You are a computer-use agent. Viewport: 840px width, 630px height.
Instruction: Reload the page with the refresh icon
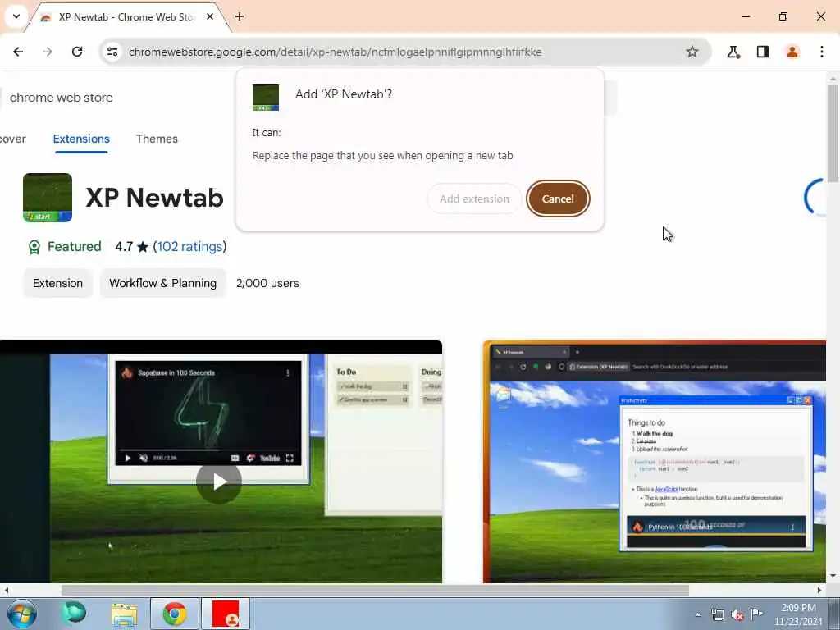tap(77, 52)
